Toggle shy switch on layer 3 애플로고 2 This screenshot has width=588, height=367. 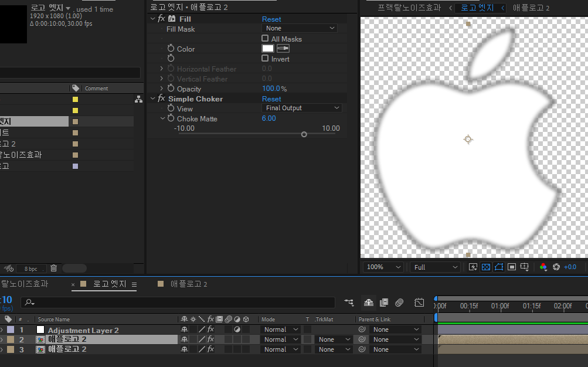(184, 349)
